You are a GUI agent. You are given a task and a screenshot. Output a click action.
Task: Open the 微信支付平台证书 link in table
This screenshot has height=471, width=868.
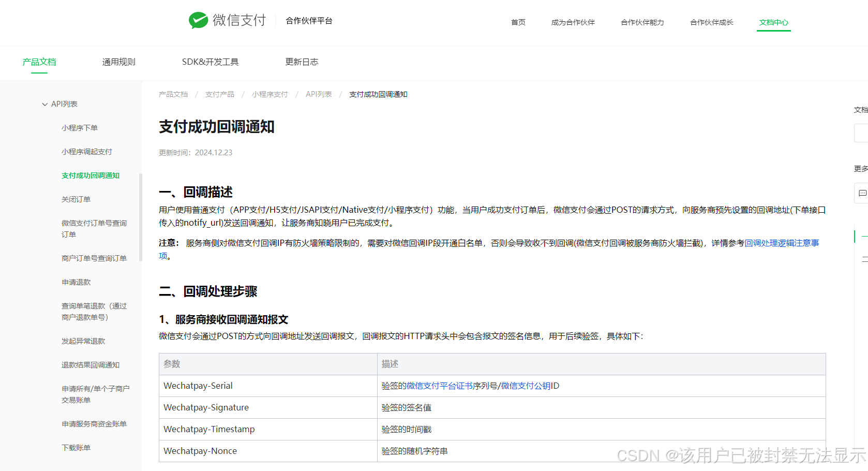tap(440, 386)
